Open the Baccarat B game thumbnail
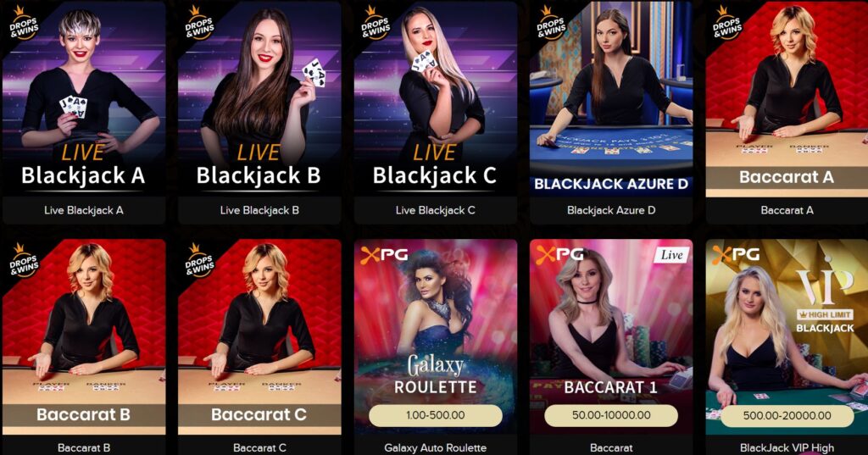 pyautogui.click(x=84, y=336)
